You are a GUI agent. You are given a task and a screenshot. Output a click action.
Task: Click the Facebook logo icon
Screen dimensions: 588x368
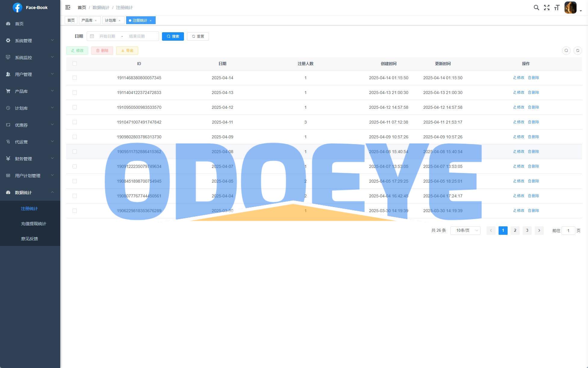17,8
